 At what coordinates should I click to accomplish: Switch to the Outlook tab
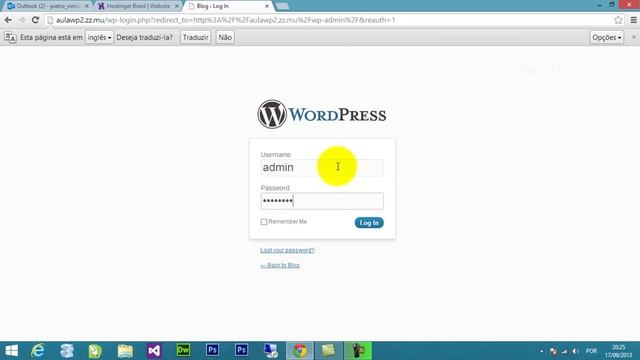point(48,6)
